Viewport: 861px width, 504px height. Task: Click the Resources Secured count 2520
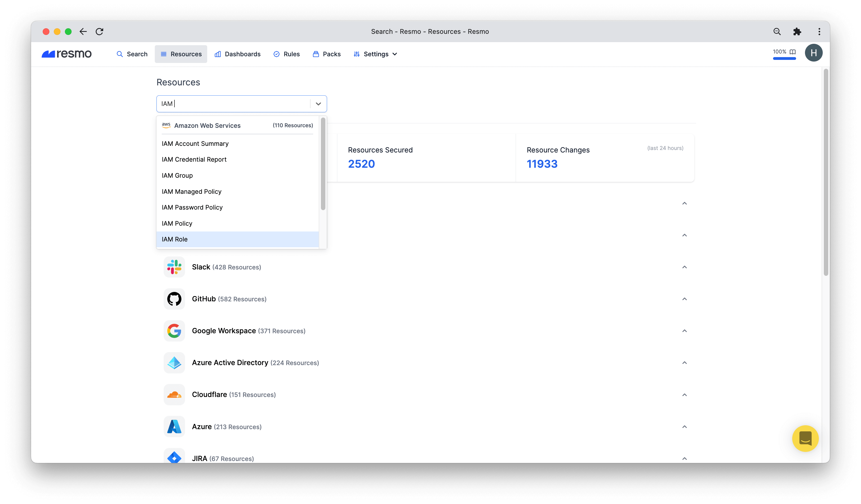point(361,164)
